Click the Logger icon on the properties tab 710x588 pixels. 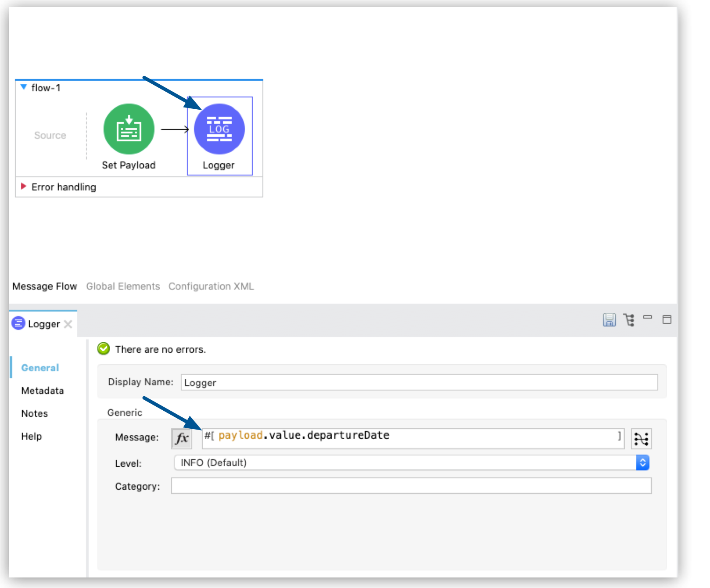click(18, 324)
